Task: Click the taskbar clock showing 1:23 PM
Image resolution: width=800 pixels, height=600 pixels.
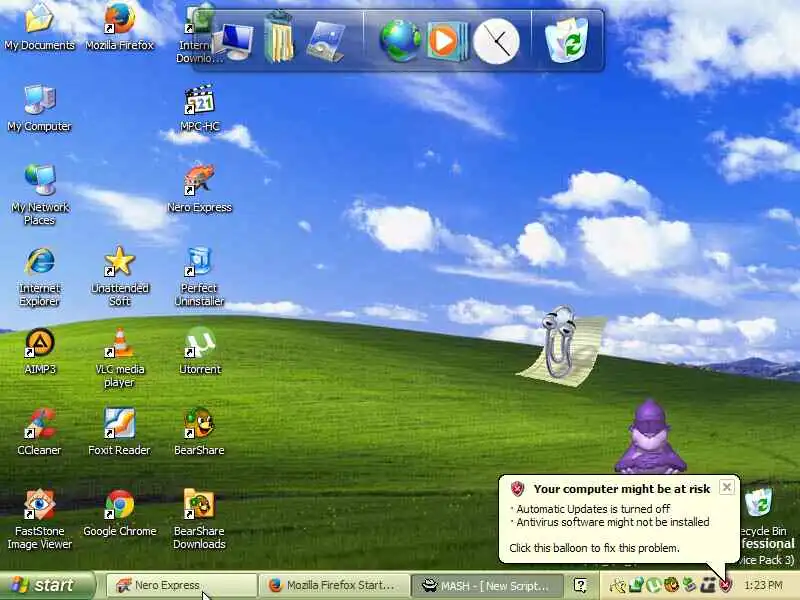Action: (x=763, y=585)
